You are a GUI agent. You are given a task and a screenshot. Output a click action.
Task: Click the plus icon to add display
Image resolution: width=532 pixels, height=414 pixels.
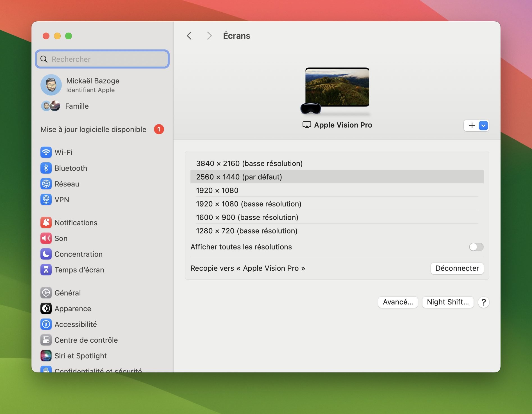pos(472,125)
